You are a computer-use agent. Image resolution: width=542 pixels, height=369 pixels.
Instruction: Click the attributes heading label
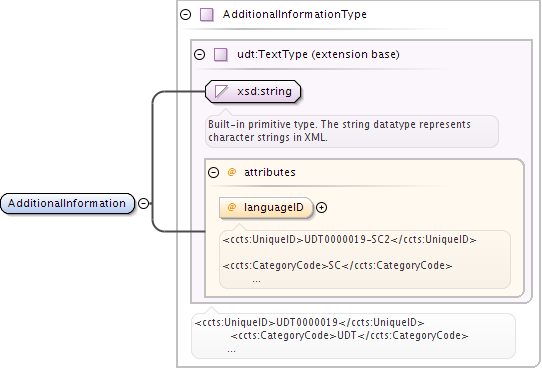(270, 172)
